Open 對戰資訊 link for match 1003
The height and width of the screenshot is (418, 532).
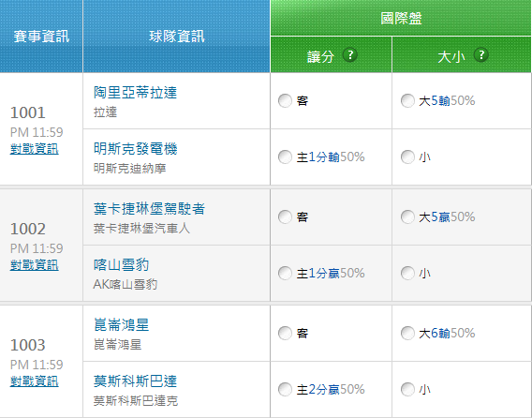(35, 381)
